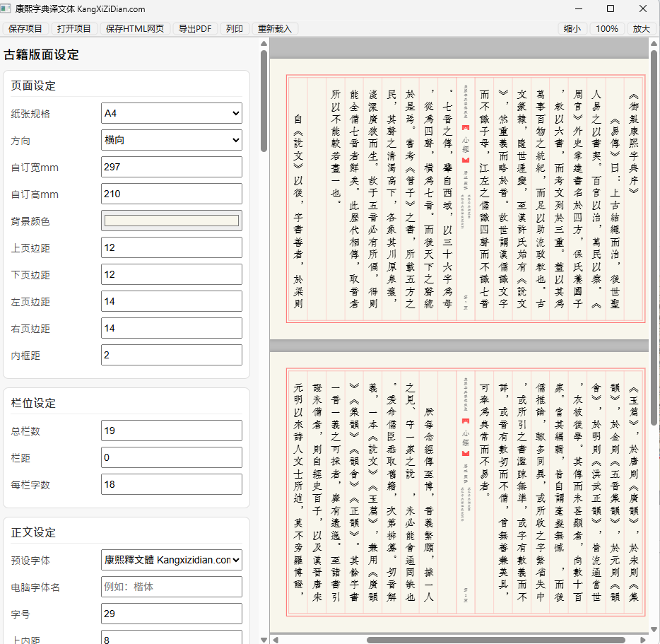Image resolution: width=660 pixels, height=644 pixels.
Task: Click the 每栏字数 field showing 18
Action: pyautogui.click(x=172, y=484)
